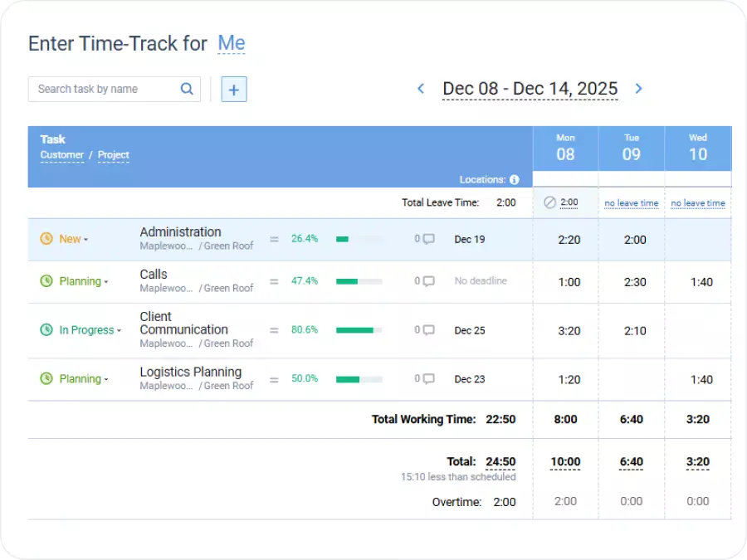This screenshot has width=747, height=560.
Task: Open the In Progress status dropdown
Action: click(83, 330)
